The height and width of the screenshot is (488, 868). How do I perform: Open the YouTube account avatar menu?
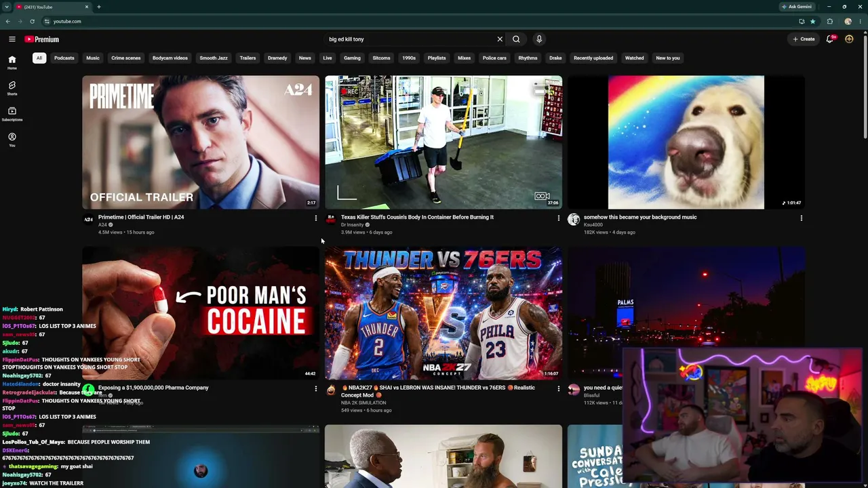pyautogui.click(x=849, y=39)
